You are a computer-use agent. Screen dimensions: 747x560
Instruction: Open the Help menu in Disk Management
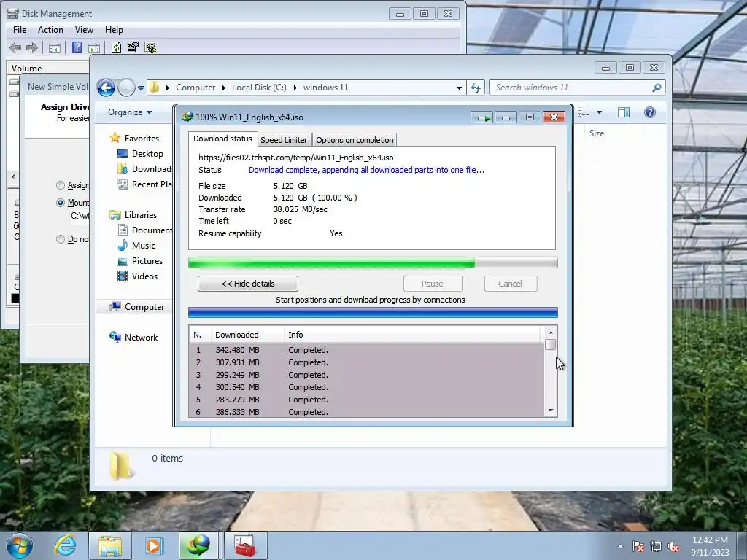click(114, 29)
